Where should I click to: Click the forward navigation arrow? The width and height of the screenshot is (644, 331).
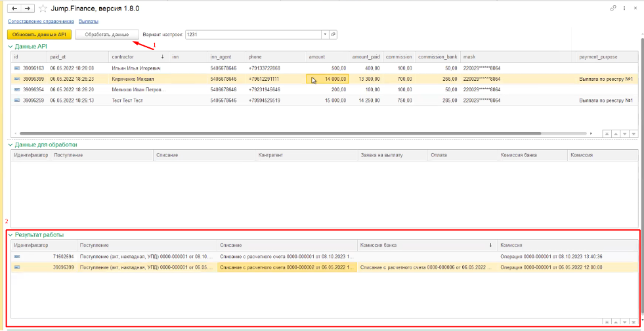point(26,9)
